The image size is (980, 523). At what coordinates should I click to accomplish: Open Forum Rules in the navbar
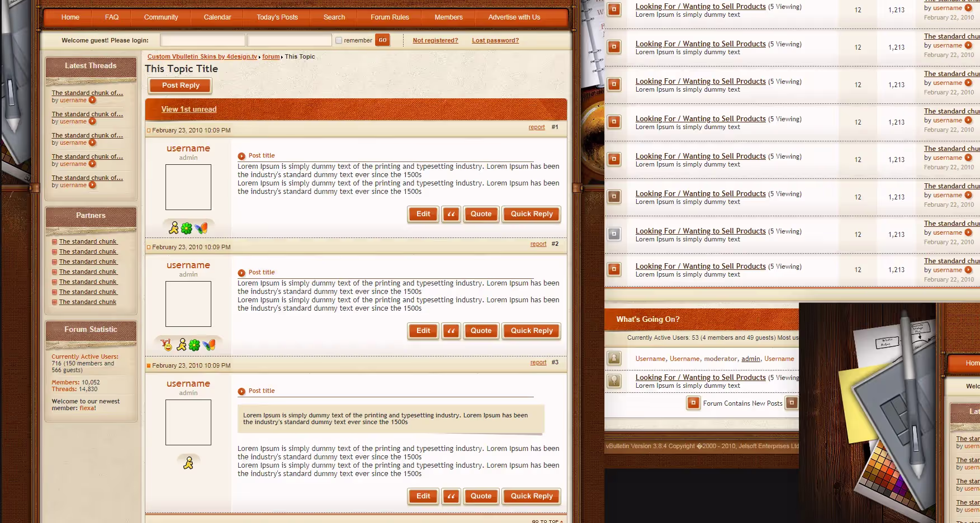point(390,17)
